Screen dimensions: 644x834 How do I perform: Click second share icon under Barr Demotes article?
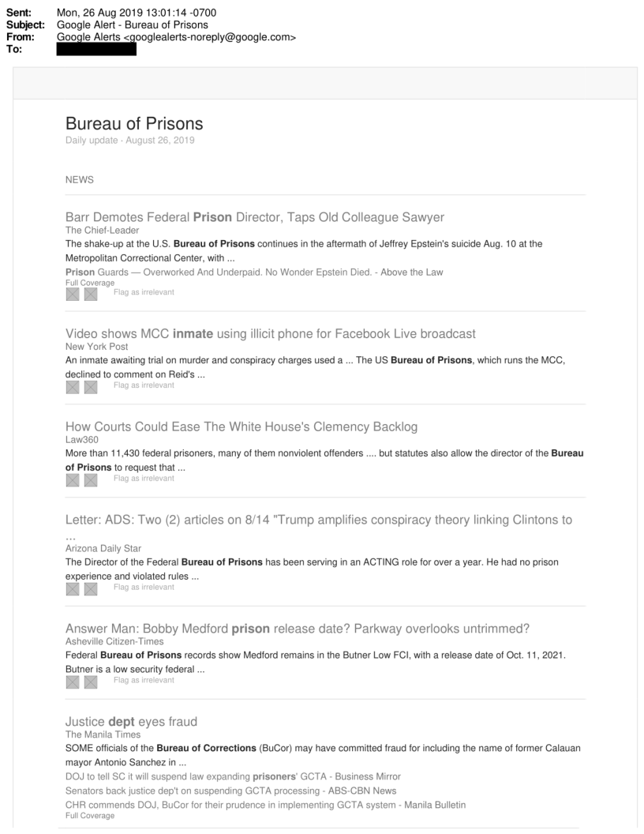[x=91, y=294]
